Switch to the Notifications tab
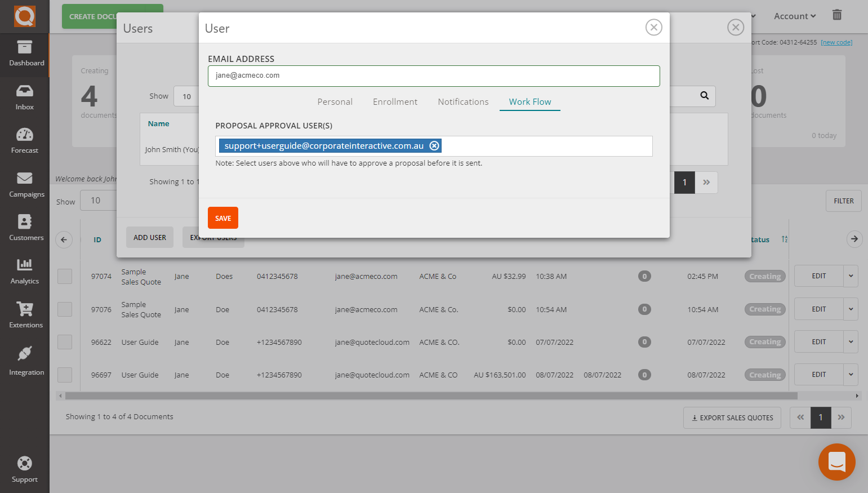This screenshot has height=493, width=868. coord(463,102)
